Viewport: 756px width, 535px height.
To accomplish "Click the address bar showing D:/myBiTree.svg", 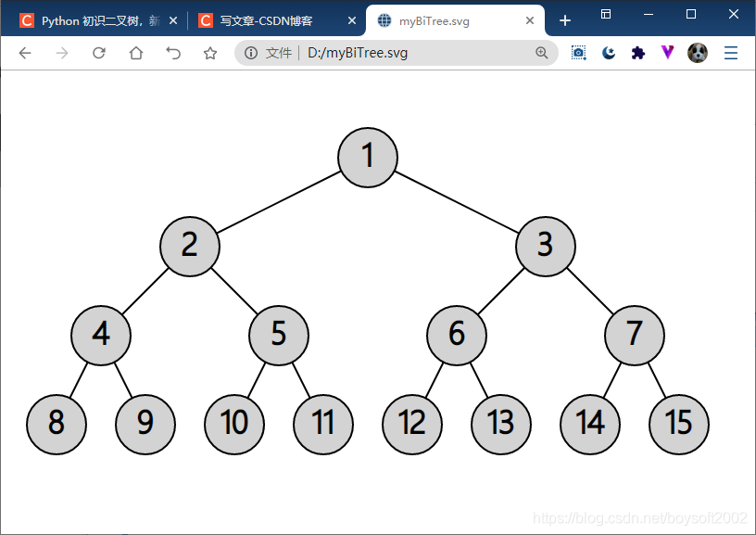I will pos(397,53).
